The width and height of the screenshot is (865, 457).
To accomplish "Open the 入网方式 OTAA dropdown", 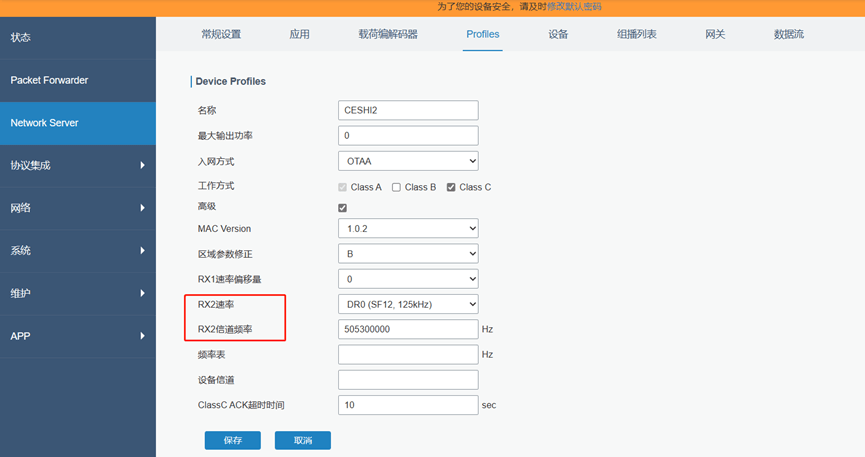I will [x=408, y=161].
